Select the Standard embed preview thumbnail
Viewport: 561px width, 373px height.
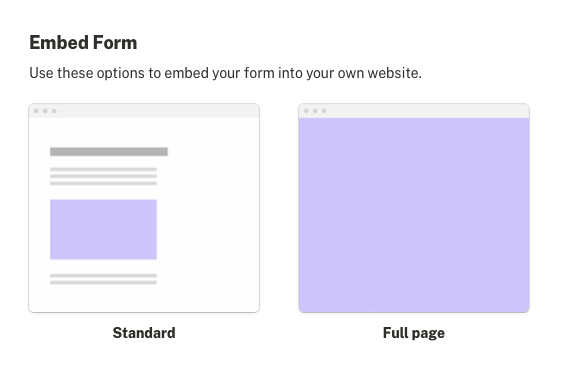click(144, 208)
